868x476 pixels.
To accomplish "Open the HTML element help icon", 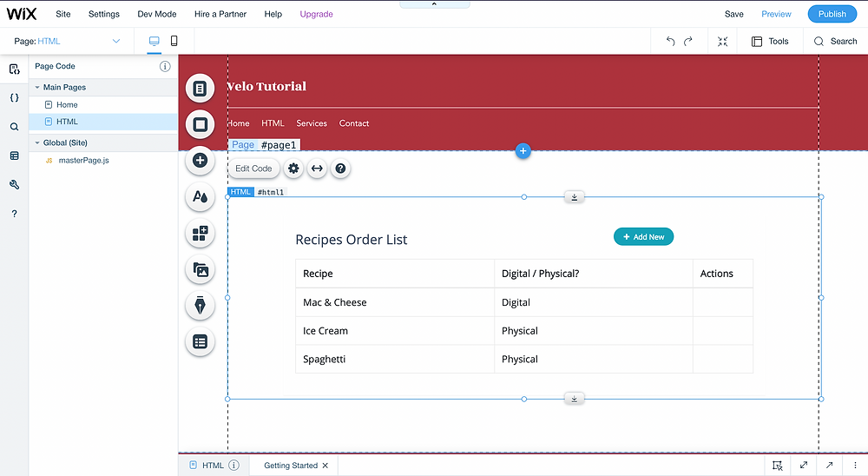I will pos(340,169).
